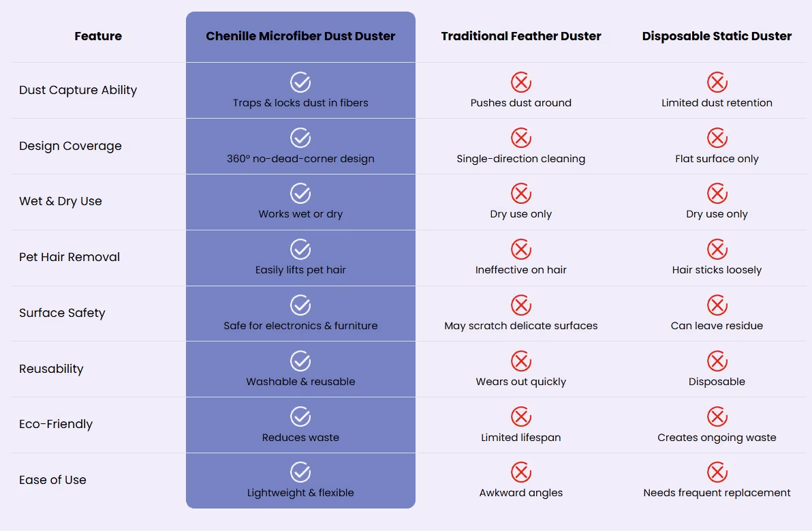Image resolution: width=812 pixels, height=531 pixels.
Task: Click the checkmark above 'Easily lifts pet hair'
Action: [x=300, y=249]
